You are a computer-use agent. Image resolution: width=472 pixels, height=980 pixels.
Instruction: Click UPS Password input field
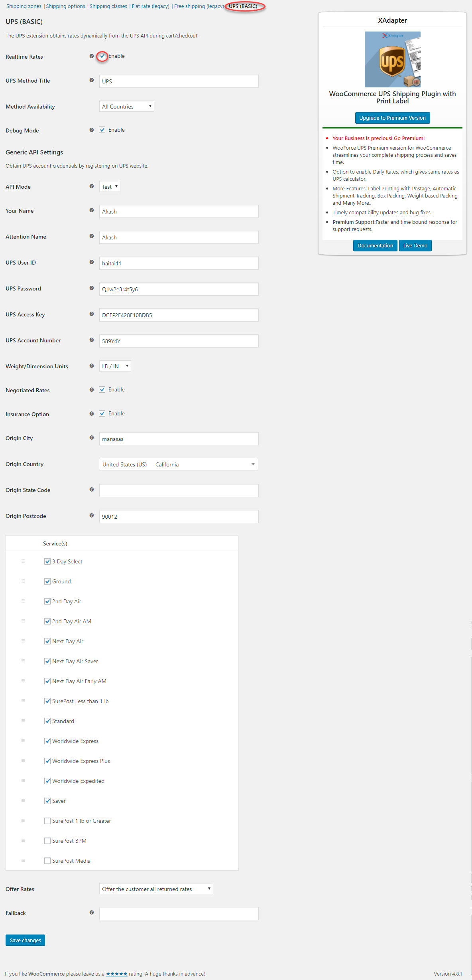click(179, 289)
